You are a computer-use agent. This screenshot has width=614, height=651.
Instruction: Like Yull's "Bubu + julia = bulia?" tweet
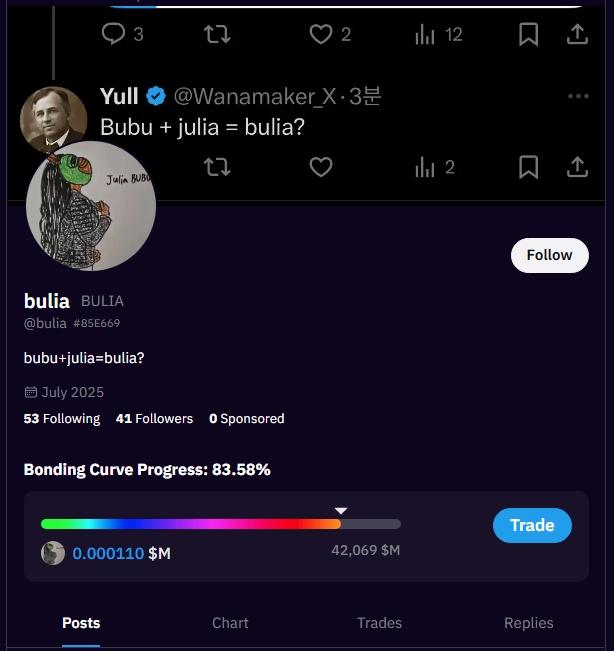pyautogui.click(x=320, y=167)
